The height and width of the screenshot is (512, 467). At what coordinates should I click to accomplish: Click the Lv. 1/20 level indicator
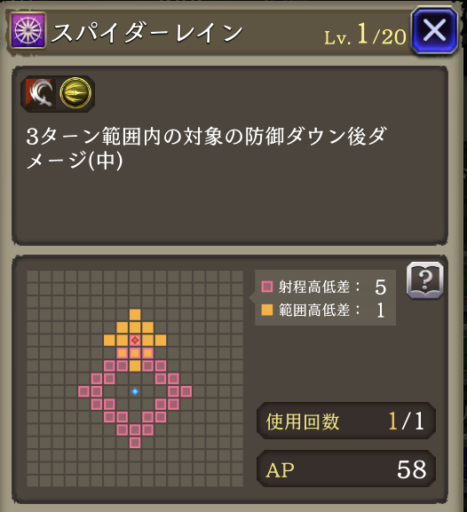(x=365, y=35)
